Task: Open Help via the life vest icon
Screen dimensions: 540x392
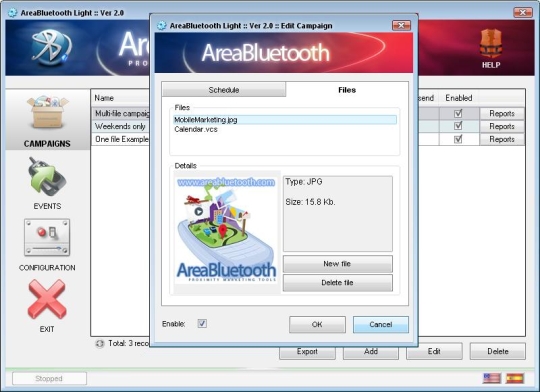Action: pos(491,44)
